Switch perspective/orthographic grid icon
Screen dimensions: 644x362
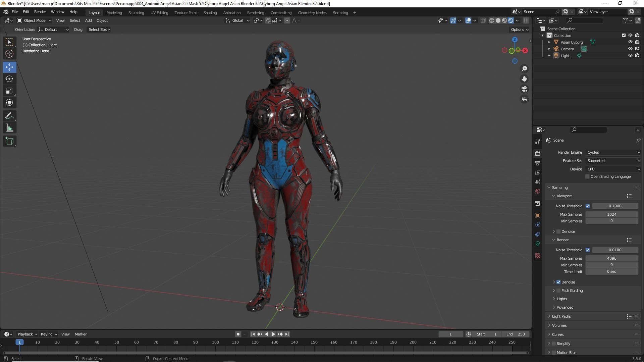[524, 99]
